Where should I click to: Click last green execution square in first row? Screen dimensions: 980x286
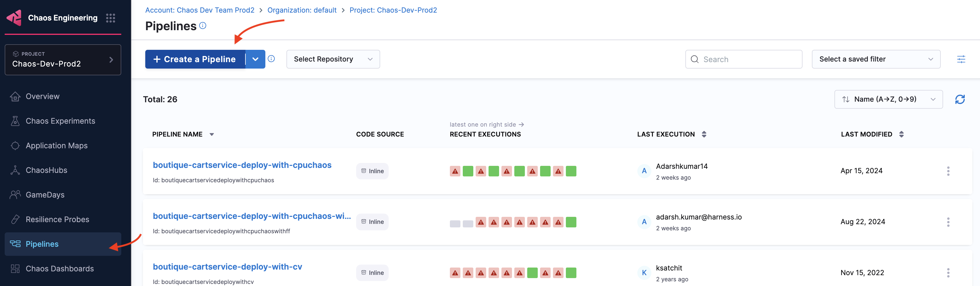point(571,171)
